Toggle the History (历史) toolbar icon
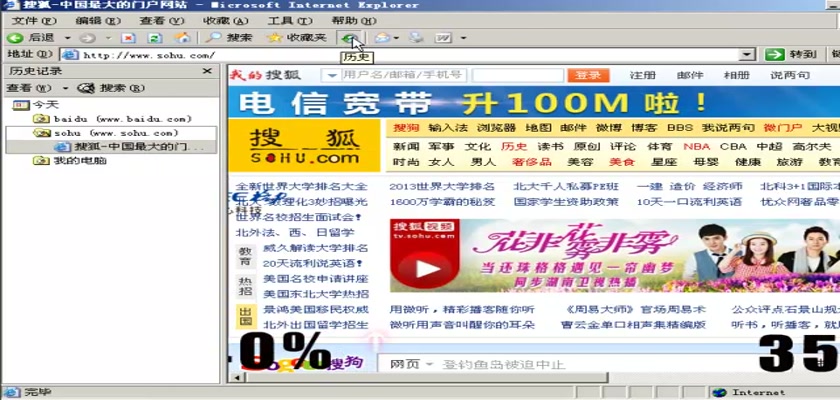The image size is (840, 400). click(350, 38)
